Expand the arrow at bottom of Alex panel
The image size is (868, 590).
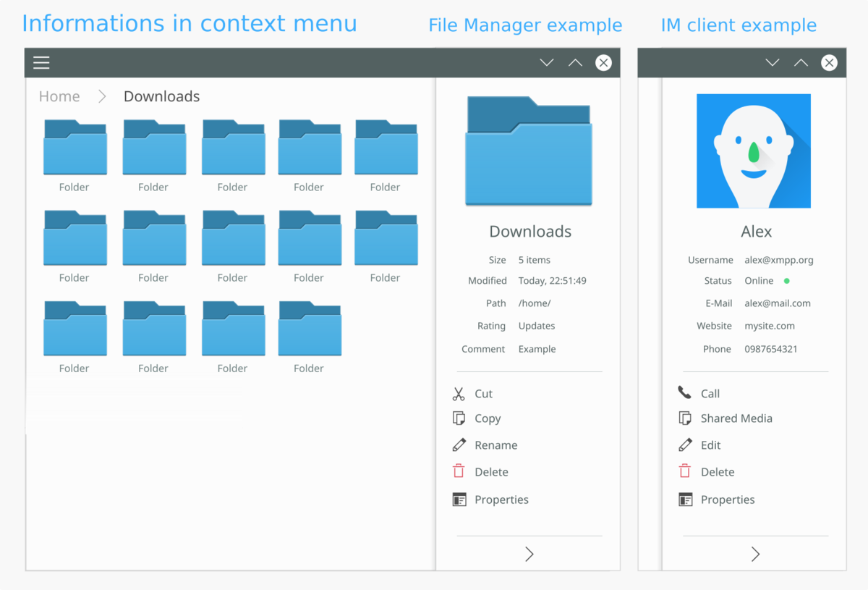pyautogui.click(x=755, y=554)
